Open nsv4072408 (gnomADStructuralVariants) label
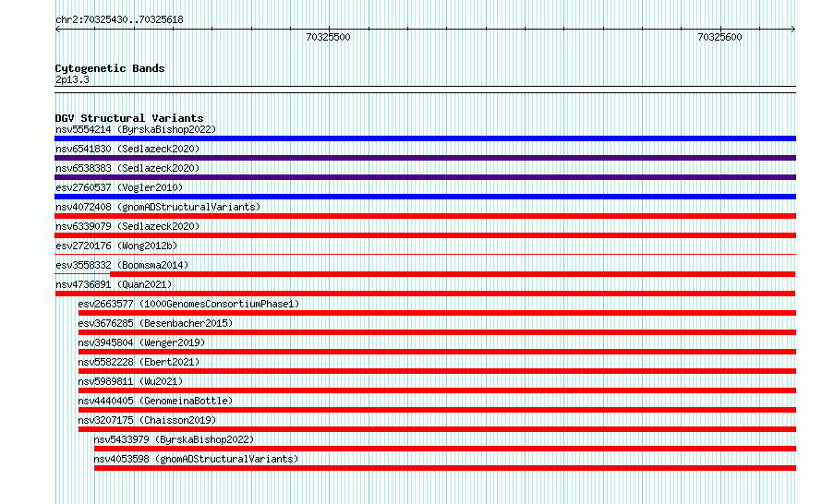 158,207
